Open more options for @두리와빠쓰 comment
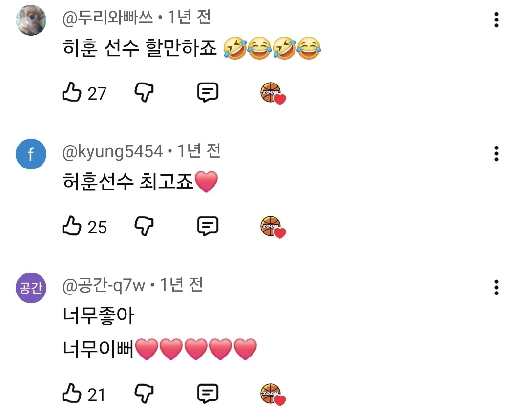This screenshot has width=527, height=420. tap(496, 20)
